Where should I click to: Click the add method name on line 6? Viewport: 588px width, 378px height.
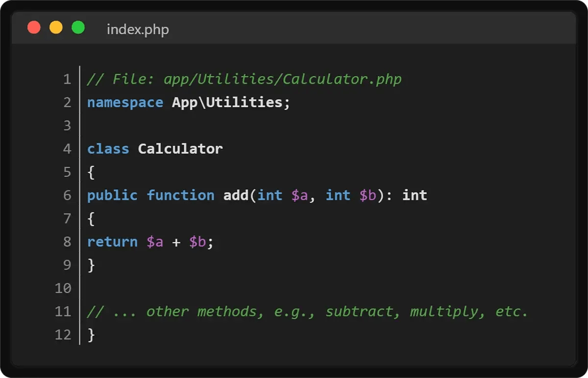(x=235, y=195)
